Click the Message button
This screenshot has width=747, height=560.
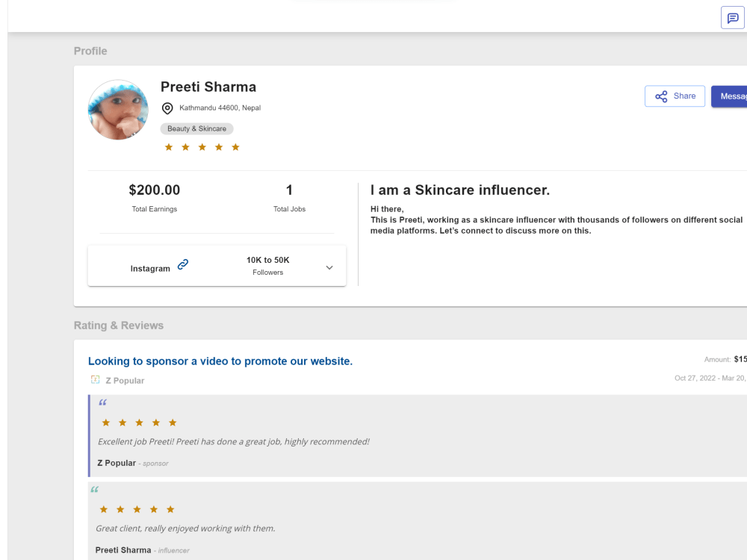tap(729, 96)
